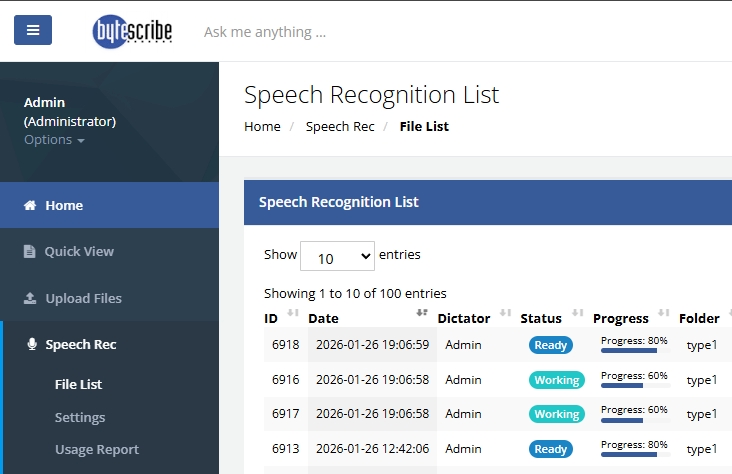Sort by Dictator column sort arrows
This screenshot has width=732, height=474.
tap(505, 314)
